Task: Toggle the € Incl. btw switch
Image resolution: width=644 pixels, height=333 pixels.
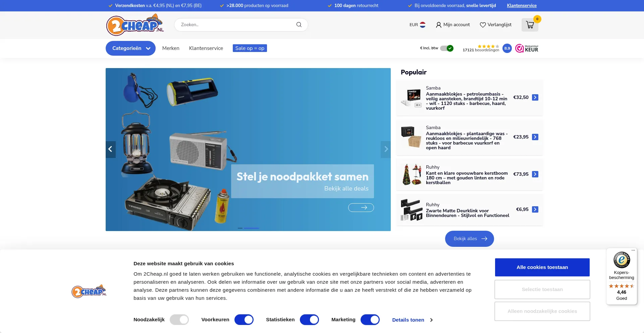Action: pyautogui.click(x=446, y=48)
